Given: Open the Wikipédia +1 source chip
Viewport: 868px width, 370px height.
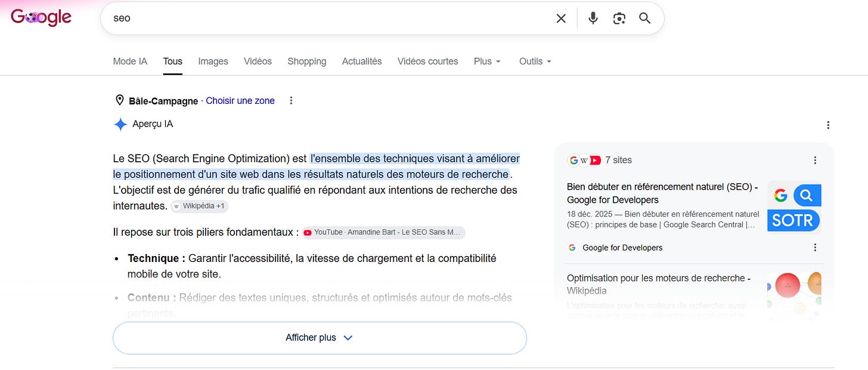Looking at the screenshot, I should (200, 206).
